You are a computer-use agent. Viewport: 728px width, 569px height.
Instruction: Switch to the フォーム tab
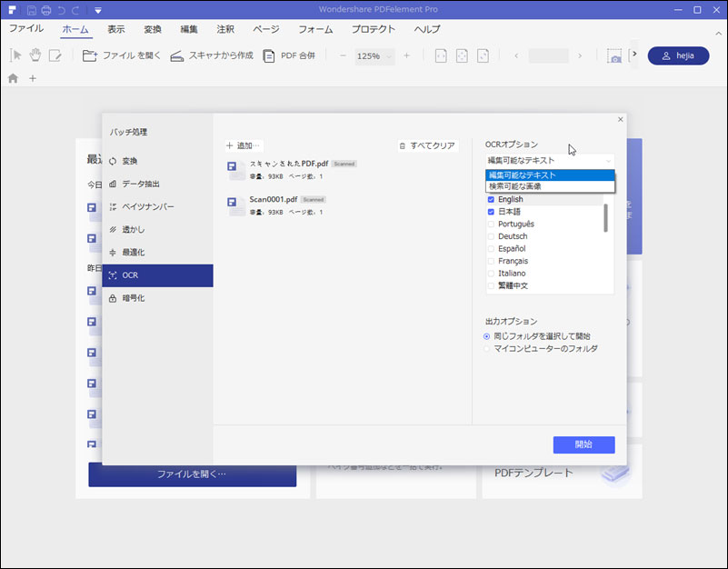point(315,29)
